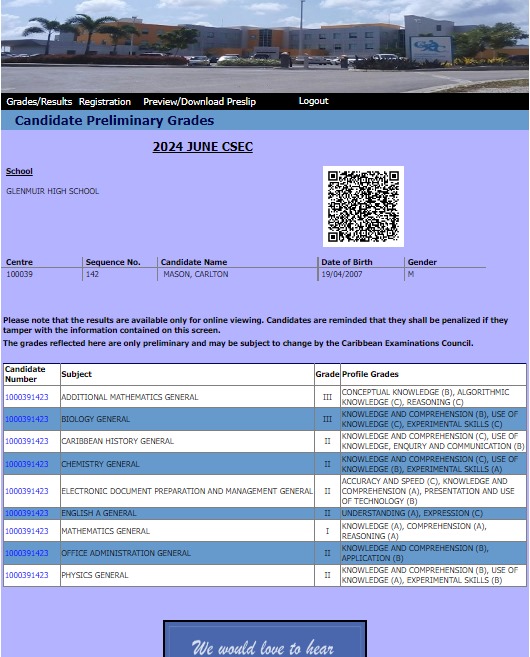Viewport: 530px width, 657px height.
Task: Open candidate number link for English A
Action: coord(27,513)
